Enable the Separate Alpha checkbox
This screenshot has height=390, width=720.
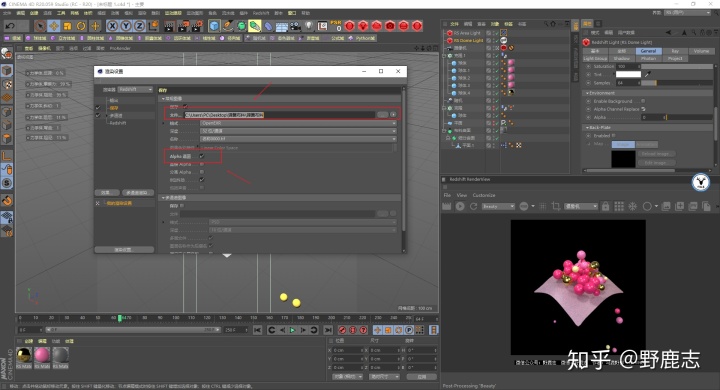[202, 172]
